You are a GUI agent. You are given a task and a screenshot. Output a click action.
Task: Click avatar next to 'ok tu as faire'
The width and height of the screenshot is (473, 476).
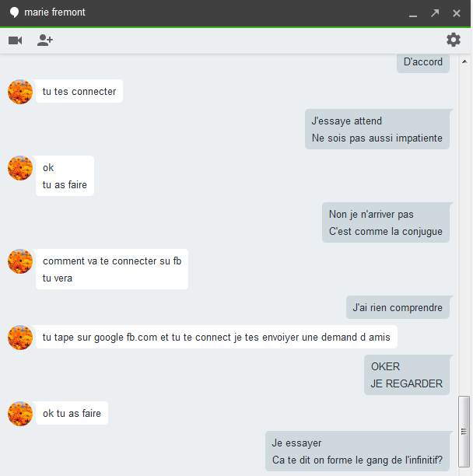point(20,414)
